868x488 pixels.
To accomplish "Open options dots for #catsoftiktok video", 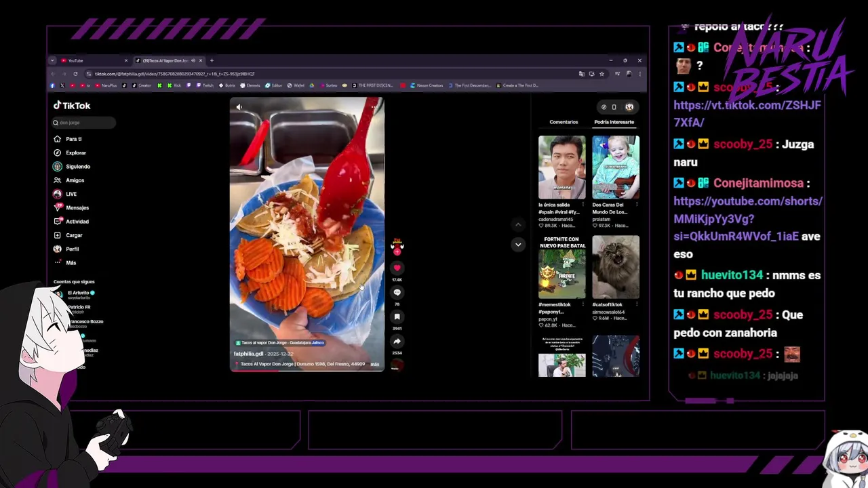I will 637,304.
